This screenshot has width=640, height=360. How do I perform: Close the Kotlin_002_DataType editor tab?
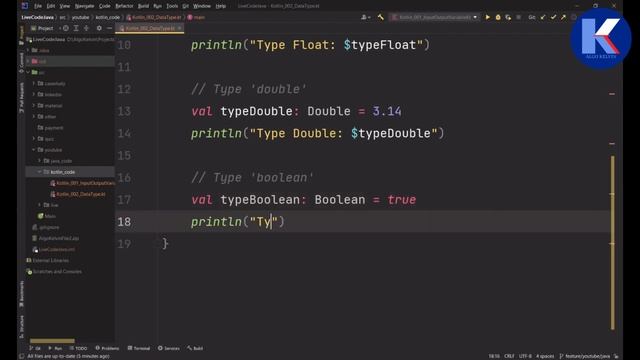pos(179,28)
